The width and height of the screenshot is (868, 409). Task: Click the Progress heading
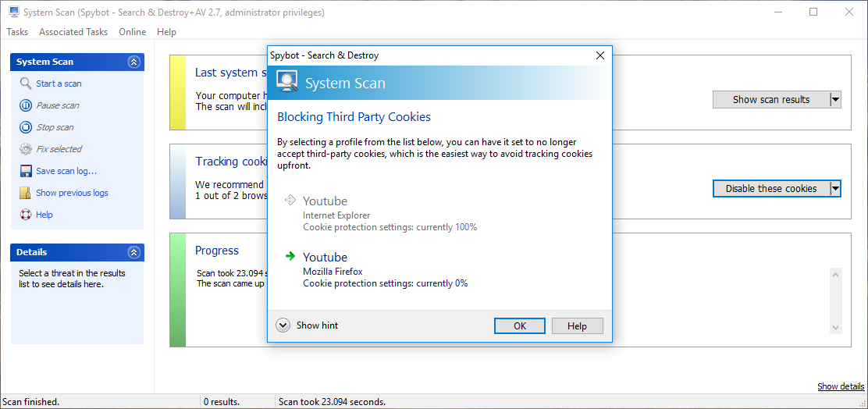217,250
